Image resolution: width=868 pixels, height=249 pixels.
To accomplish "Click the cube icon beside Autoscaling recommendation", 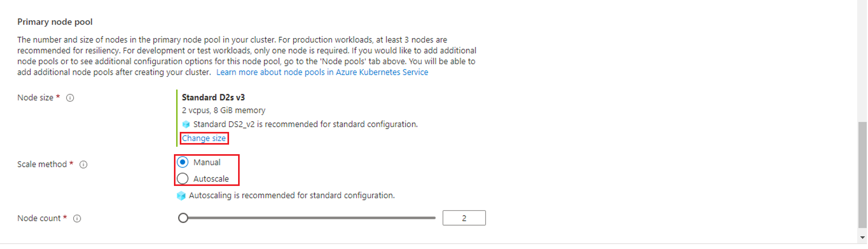I will coord(181,196).
